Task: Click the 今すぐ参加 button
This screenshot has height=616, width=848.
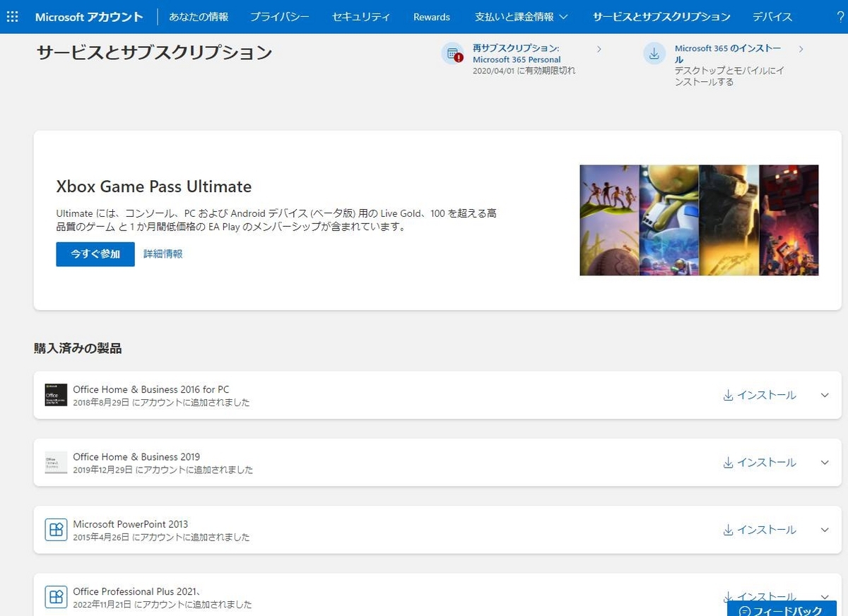Action: pyautogui.click(x=95, y=254)
